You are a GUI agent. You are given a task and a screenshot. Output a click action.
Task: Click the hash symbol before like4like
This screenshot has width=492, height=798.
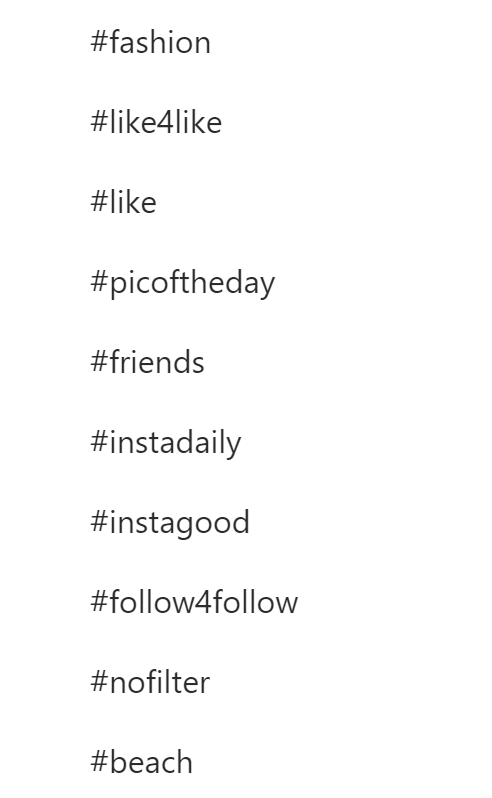[99, 122]
